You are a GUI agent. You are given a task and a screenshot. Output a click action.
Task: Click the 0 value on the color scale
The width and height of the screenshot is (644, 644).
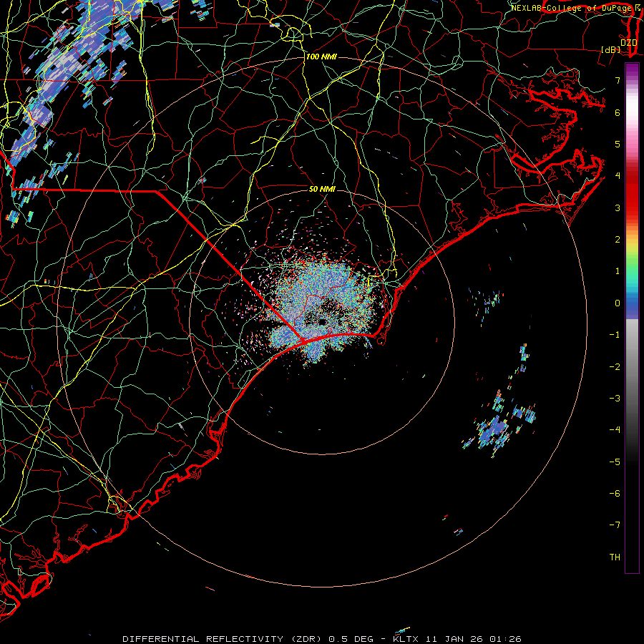(618, 303)
